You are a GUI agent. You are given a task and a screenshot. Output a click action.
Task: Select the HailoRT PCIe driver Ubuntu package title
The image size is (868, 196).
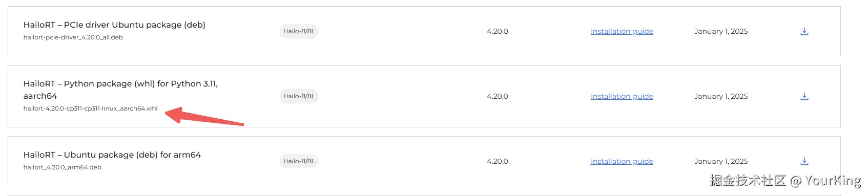(x=114, y=25)
